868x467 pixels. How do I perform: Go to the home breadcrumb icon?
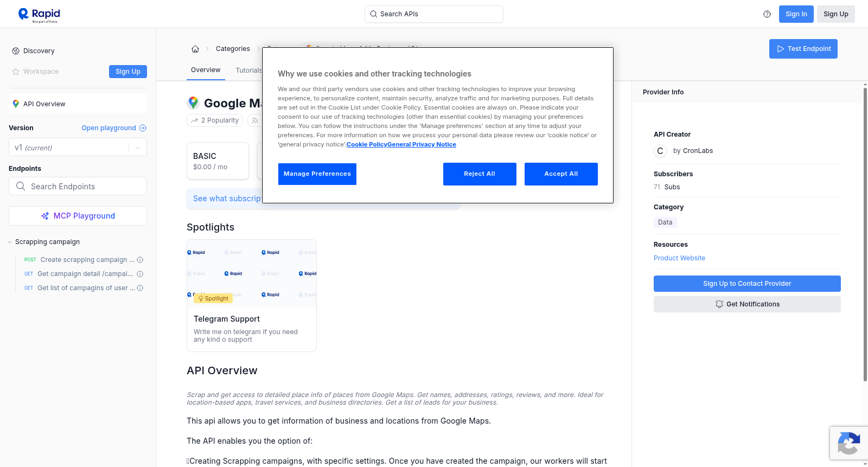point(195,49)
